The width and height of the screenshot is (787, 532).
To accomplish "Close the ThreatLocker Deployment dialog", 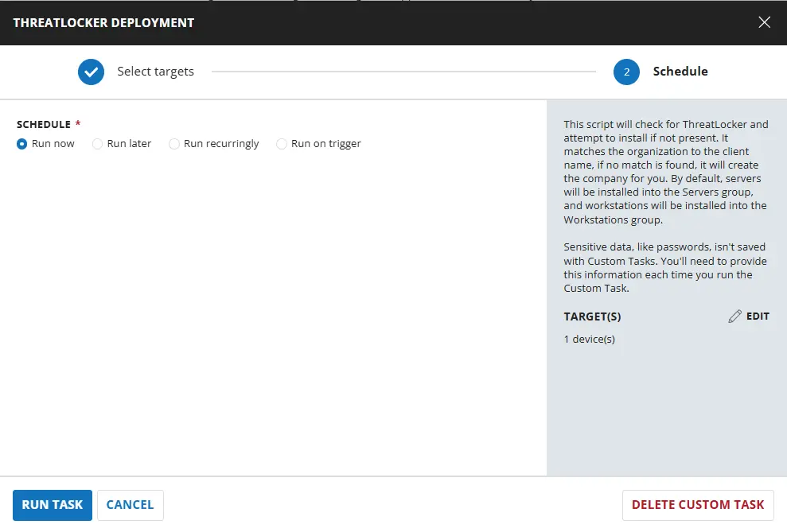I will point(764,22).
